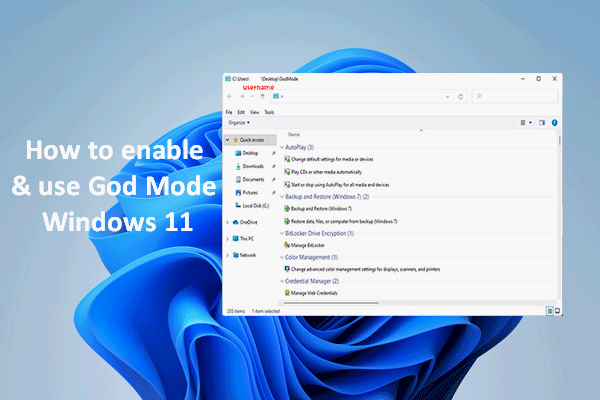Click the Quick access star icon
Screen dimensions: 600x400
[236, 140]
